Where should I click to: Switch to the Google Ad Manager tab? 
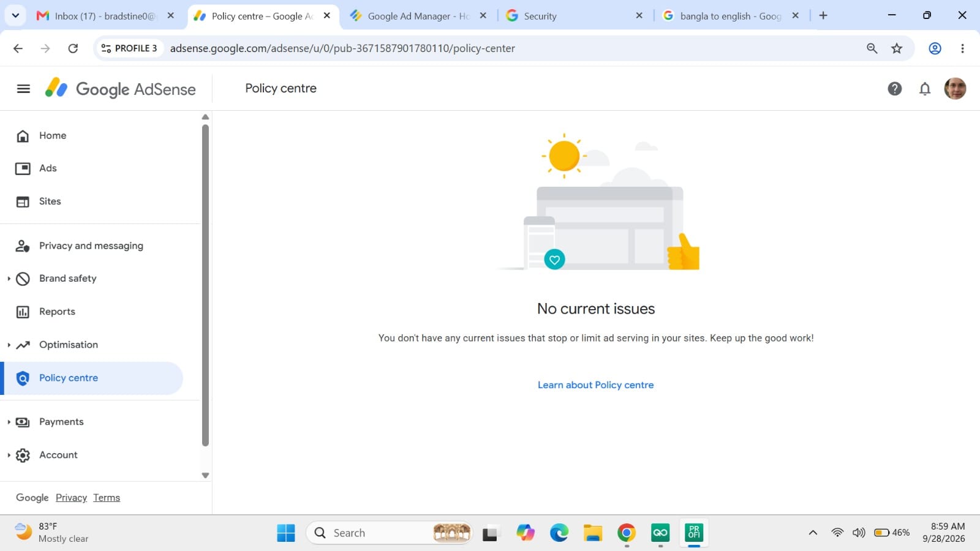(x=418, y=16)
